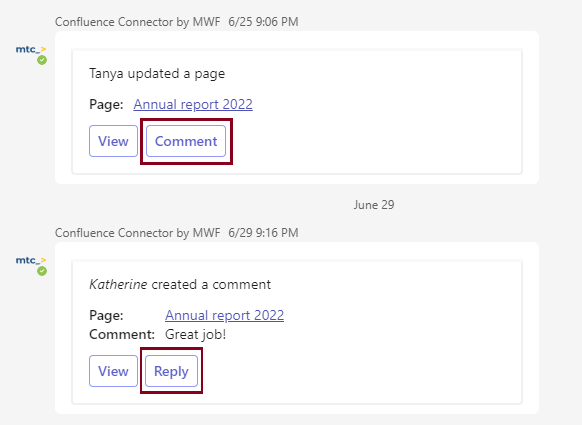Click the 6/29 9:16 PM timestamp
Image resolution: width=582 pixels, height=425 pixels.
263,233
